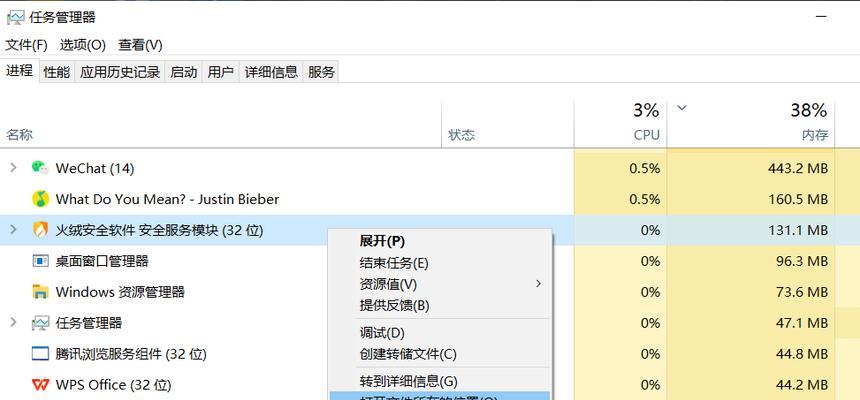Select the 任务管理器 process name in list

89,323
